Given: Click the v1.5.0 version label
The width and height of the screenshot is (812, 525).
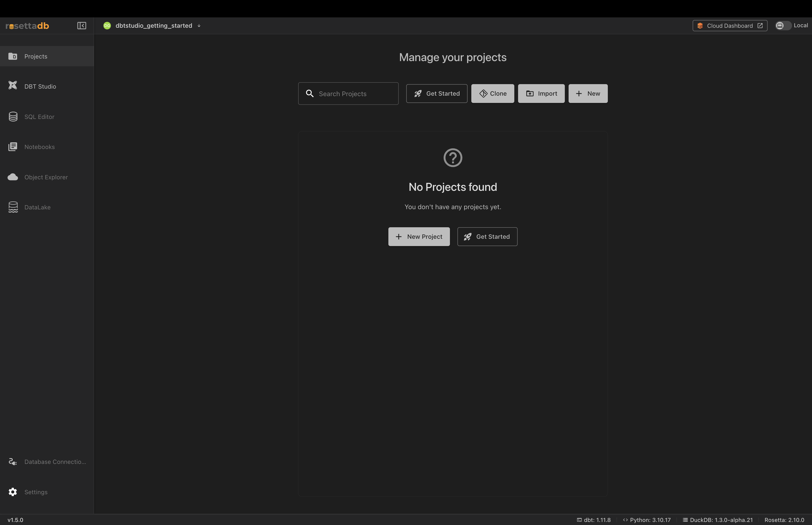Looking at the screenshot, I should 15,520.
